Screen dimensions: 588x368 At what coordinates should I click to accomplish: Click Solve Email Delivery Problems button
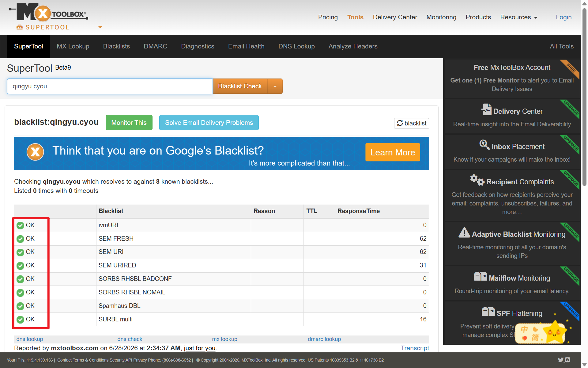click(209, 123)
